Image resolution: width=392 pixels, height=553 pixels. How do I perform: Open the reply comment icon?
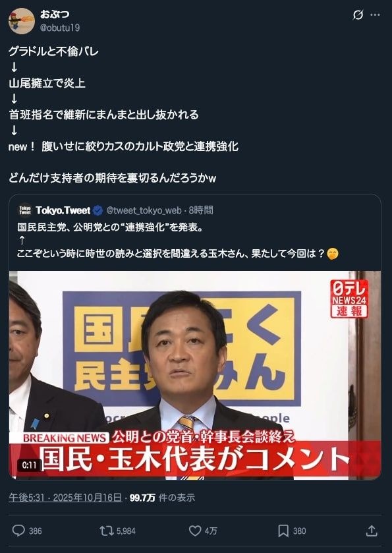(18, 531)
